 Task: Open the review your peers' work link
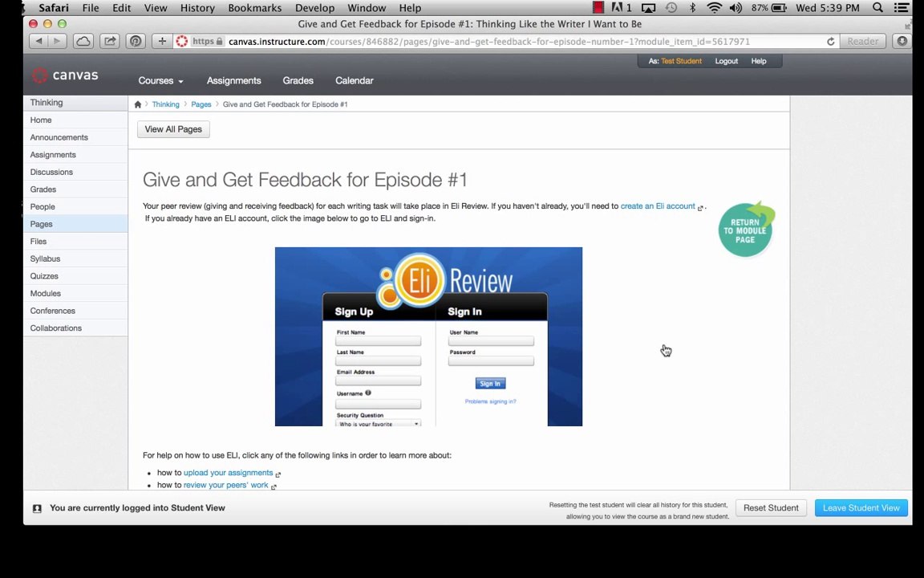pos(225,486)
